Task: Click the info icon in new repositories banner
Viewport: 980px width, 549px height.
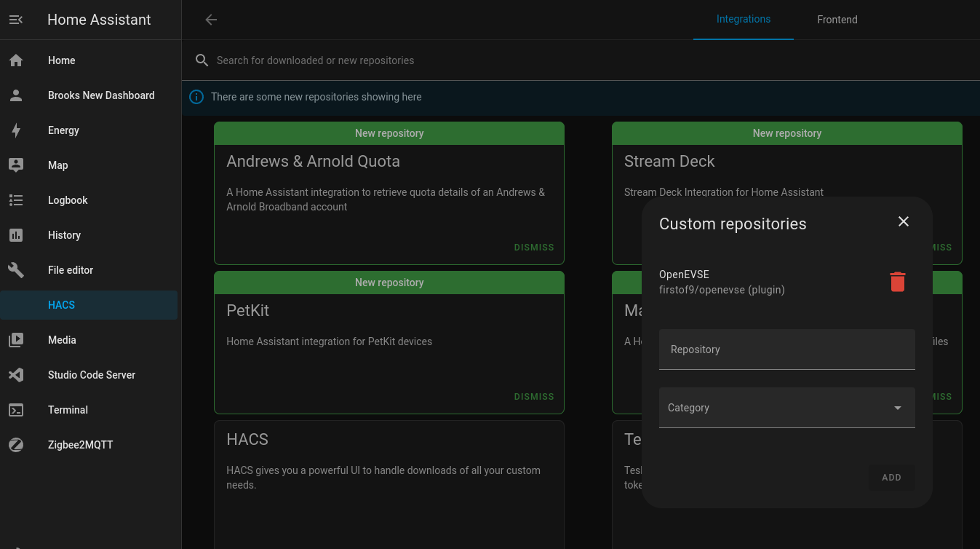Action: click(x=196, y=97)
